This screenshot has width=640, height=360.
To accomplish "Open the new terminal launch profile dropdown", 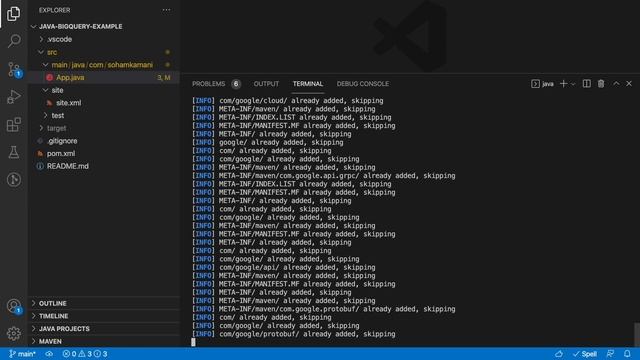I will [573, 84].
